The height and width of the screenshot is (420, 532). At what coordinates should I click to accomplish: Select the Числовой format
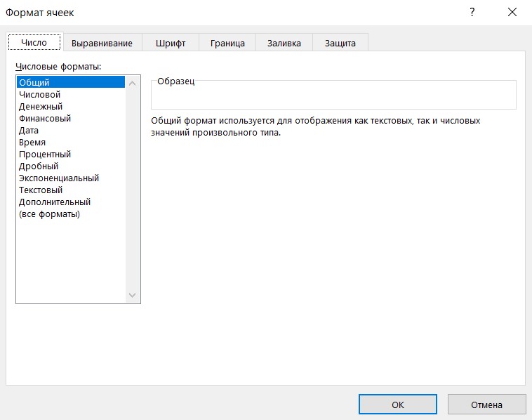click(x=71, y=94)
